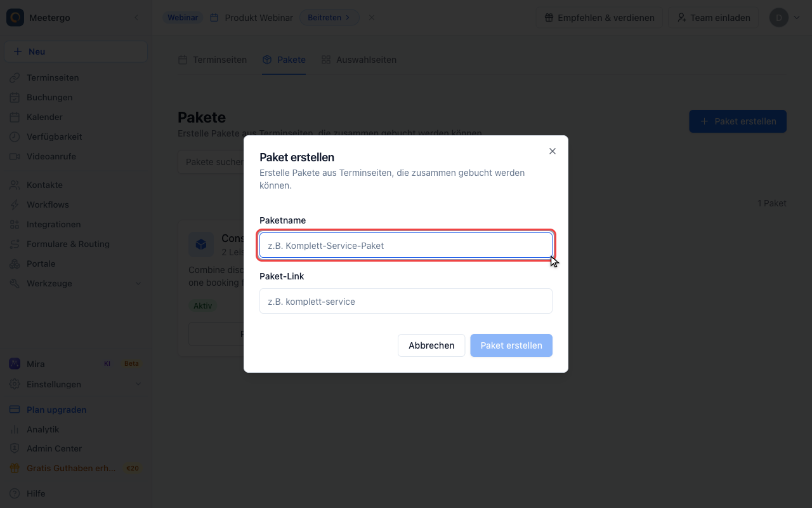
Task: Open the Integrationen icon in sidebar
Action: coord(15,224)
